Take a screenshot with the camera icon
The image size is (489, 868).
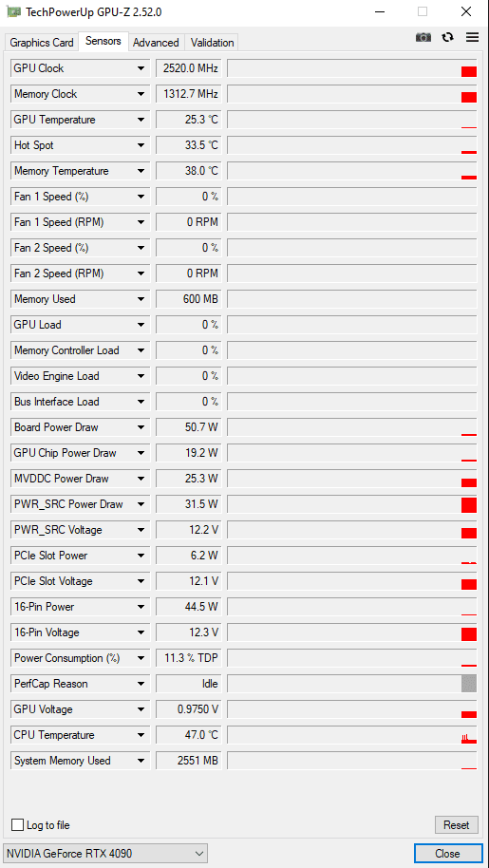(x=423, y=37)
